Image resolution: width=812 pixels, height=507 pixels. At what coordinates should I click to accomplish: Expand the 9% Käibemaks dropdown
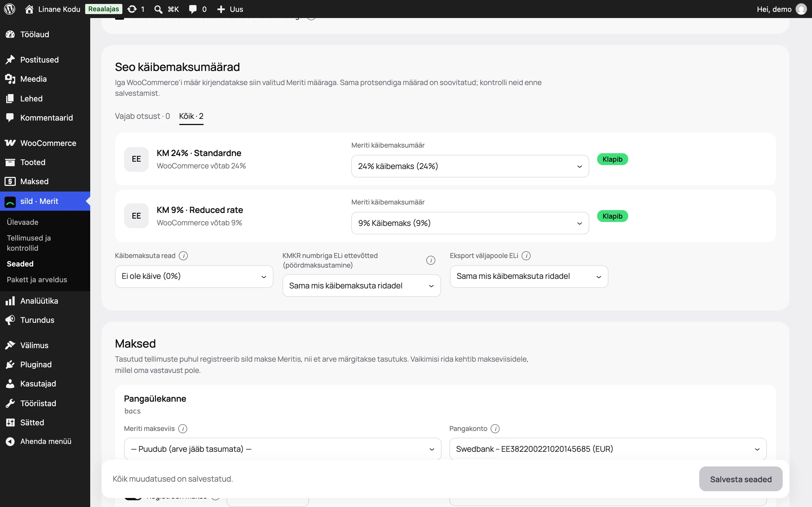click(470, 223)
